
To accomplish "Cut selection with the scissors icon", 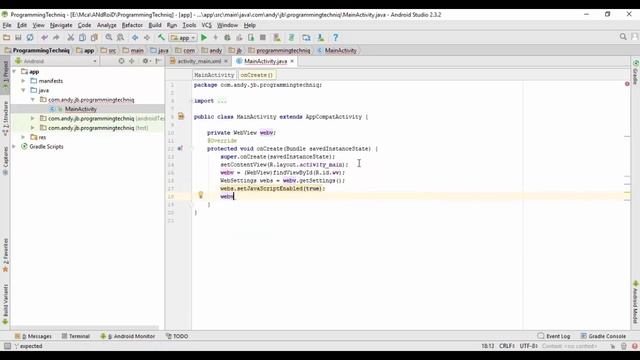I will [70, 38].
